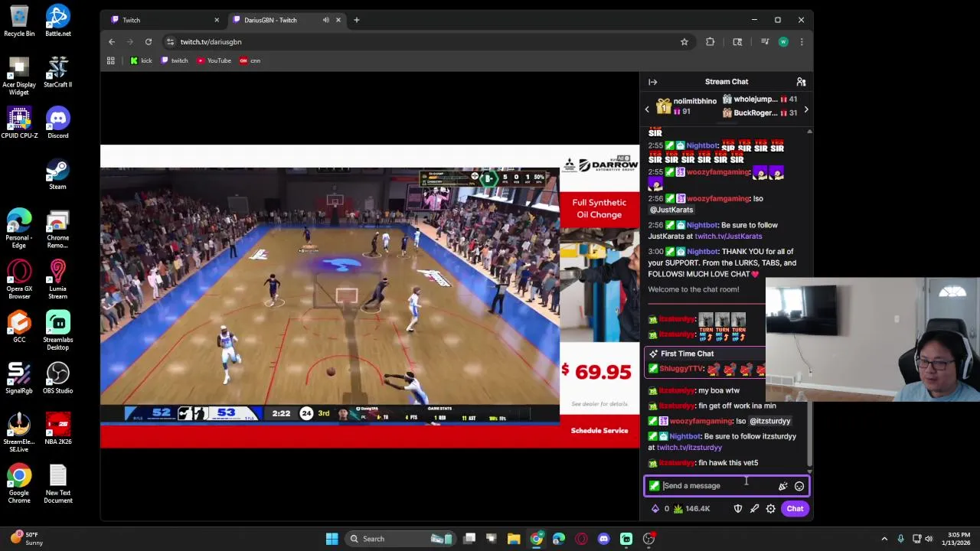The height and width of the screenshot is (551, 980).
Task: Open the weather widget 50°F Sunny
Action: pos(26,539)
